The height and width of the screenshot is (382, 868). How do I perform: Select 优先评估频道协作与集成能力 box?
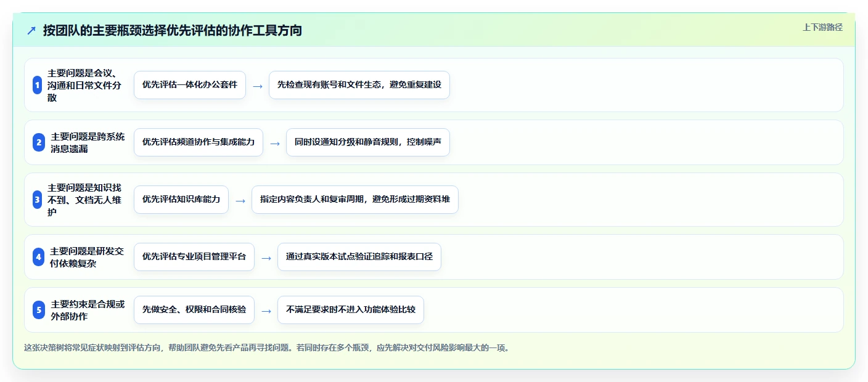pyautogui.click(x=199, y=142)
